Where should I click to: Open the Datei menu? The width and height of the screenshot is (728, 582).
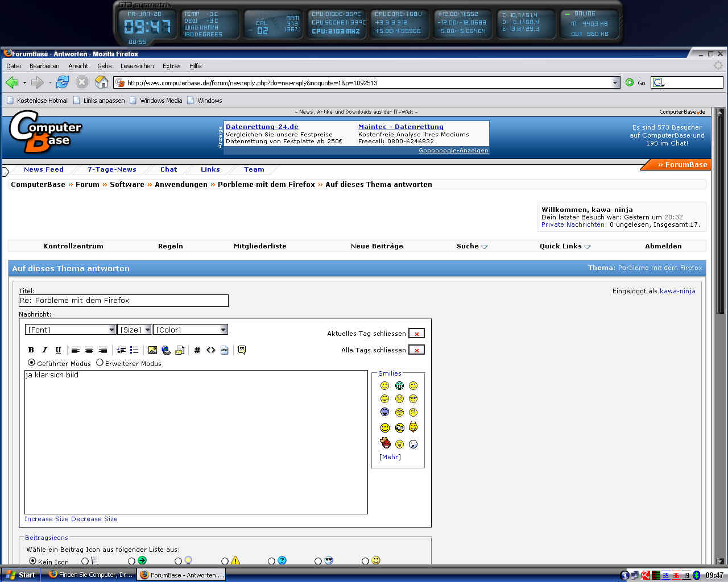(14, 66)
